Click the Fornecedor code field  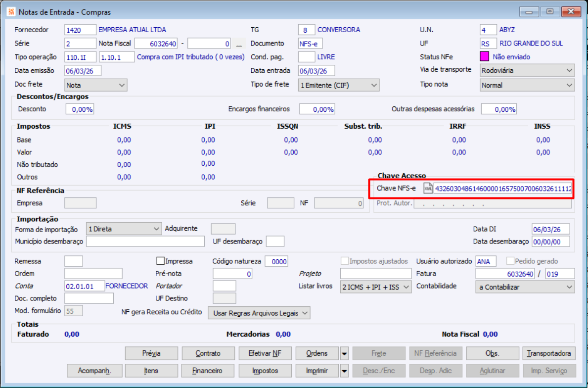click(80, 30)
